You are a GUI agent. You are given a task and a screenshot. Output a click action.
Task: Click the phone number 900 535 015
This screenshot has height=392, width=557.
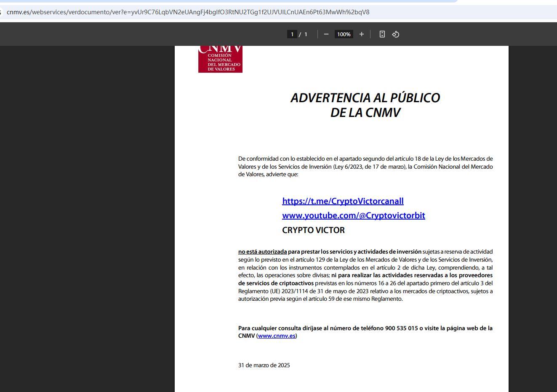pyautogui.click(x=401, y=328)
